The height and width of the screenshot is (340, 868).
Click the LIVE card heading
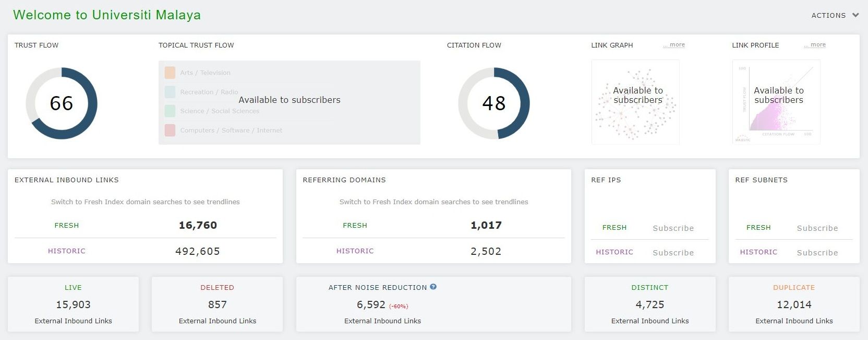pos(74,288)
